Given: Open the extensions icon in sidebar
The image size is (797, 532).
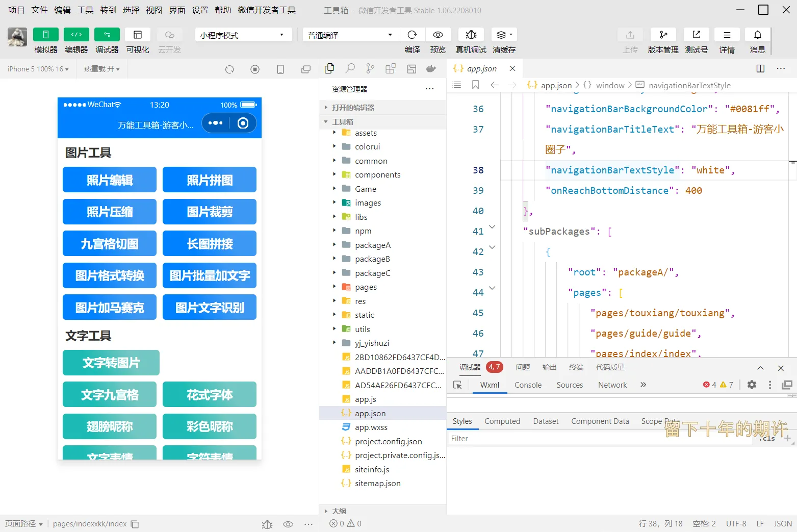Looking at the screenshot, I should click(x=391, y=68).
